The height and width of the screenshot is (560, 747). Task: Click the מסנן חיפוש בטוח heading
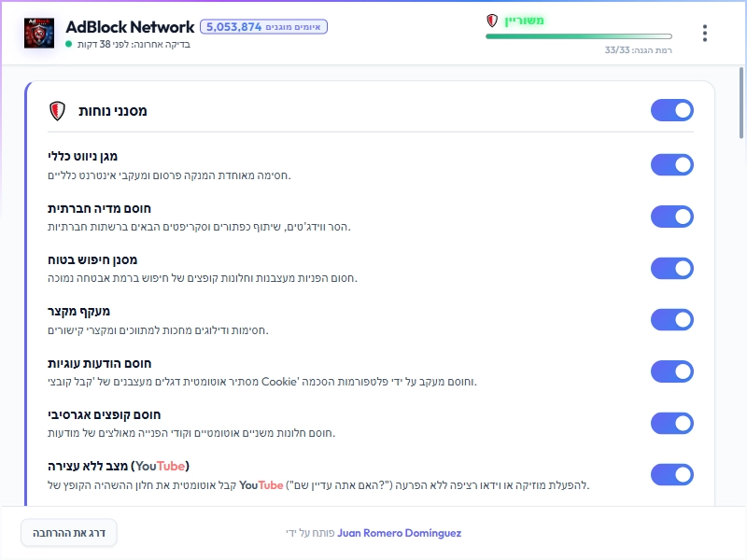tap(92, 260)
